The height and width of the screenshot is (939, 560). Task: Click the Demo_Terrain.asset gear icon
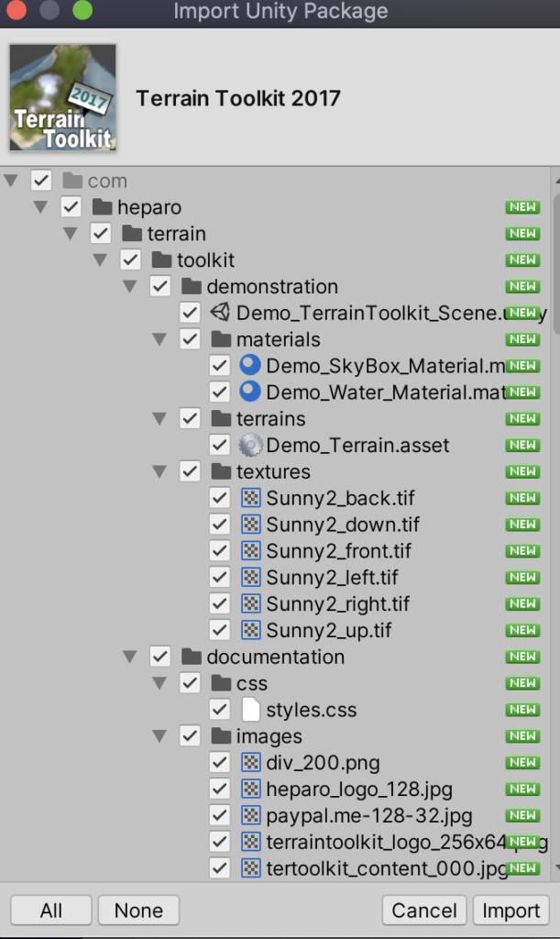click(250, 446)
